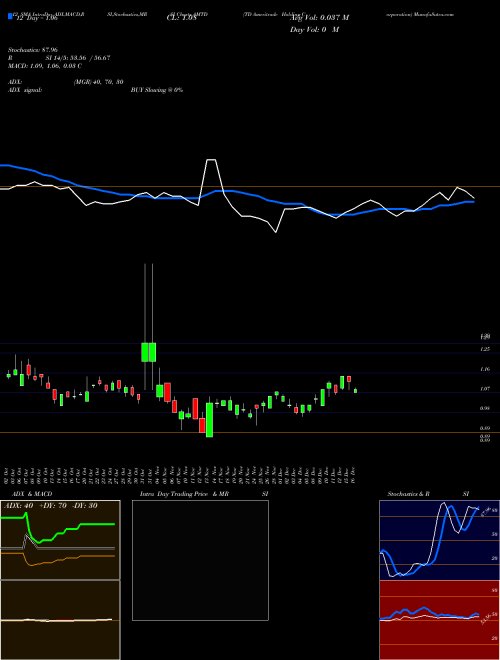Click the 'Day Vol: 0 M' value
Screen dimensions: 500x660
(314, 30)
